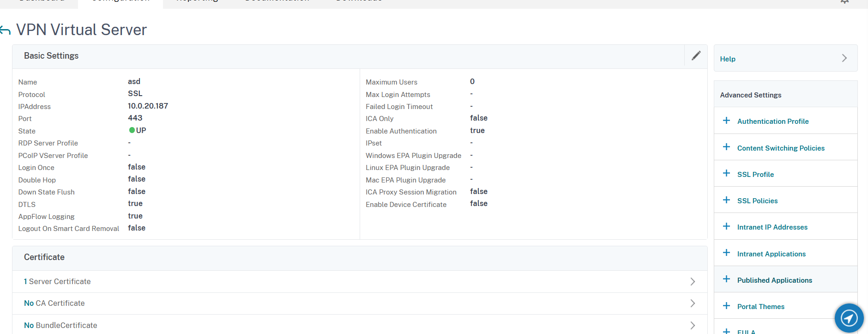
Task: Click the green UP state indicator
Action: tap(132, 130)
